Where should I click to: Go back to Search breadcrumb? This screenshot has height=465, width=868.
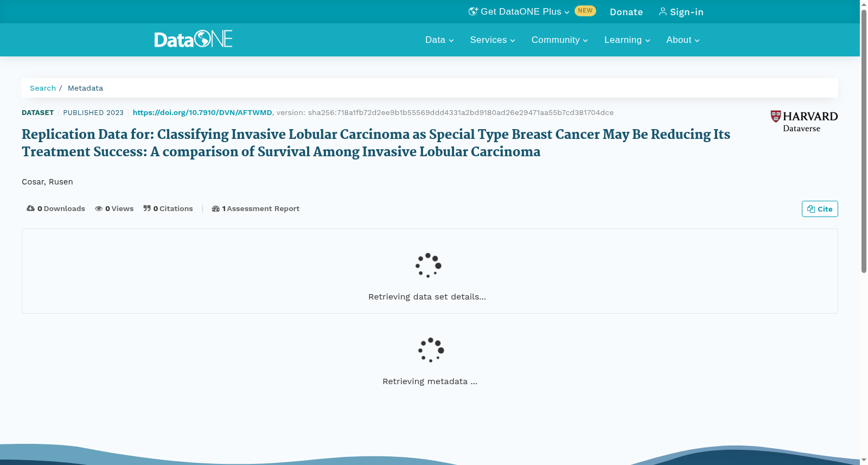(x=43, y=88)
